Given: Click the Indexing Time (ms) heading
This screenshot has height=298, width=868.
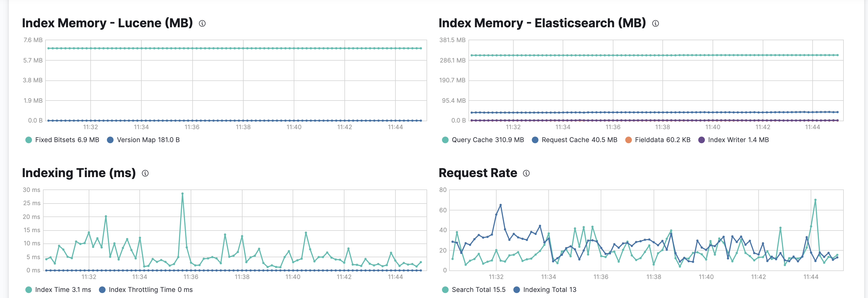Looking at the screenshot, I should click(x=79, y=173).
